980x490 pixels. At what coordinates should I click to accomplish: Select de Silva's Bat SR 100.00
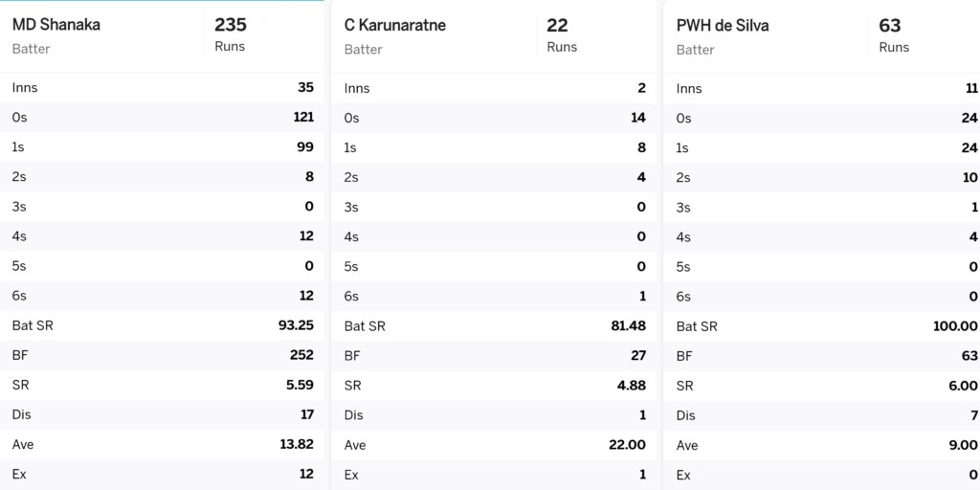pyautogui.click(x=955, y=326)
